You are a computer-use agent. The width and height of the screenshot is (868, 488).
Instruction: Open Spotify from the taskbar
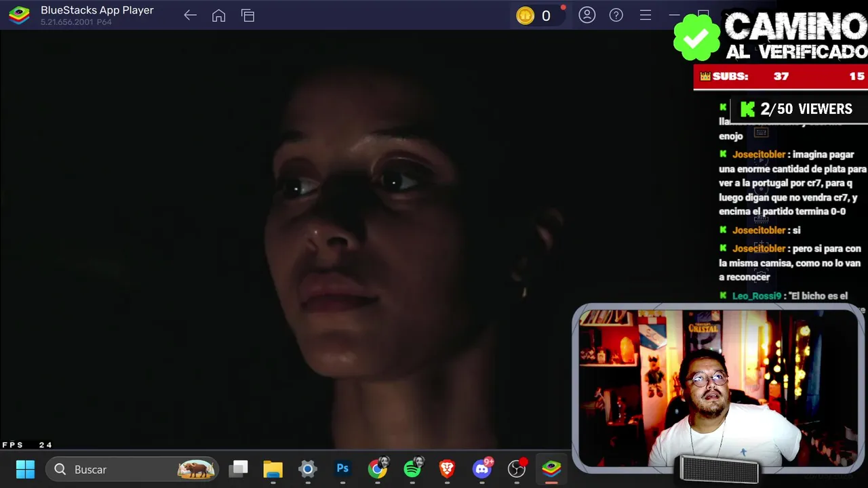click(x=412, y=468)
